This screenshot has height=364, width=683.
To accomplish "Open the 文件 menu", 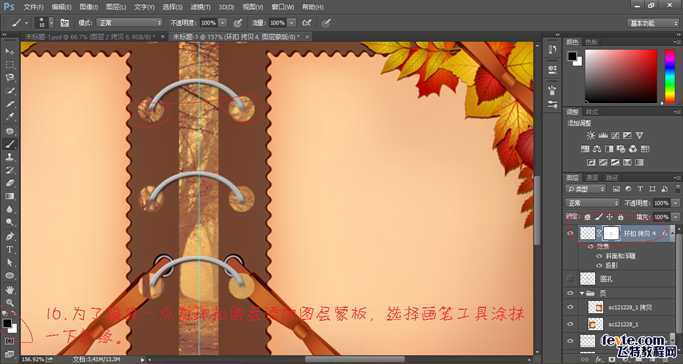I will [x=33, y=7].
